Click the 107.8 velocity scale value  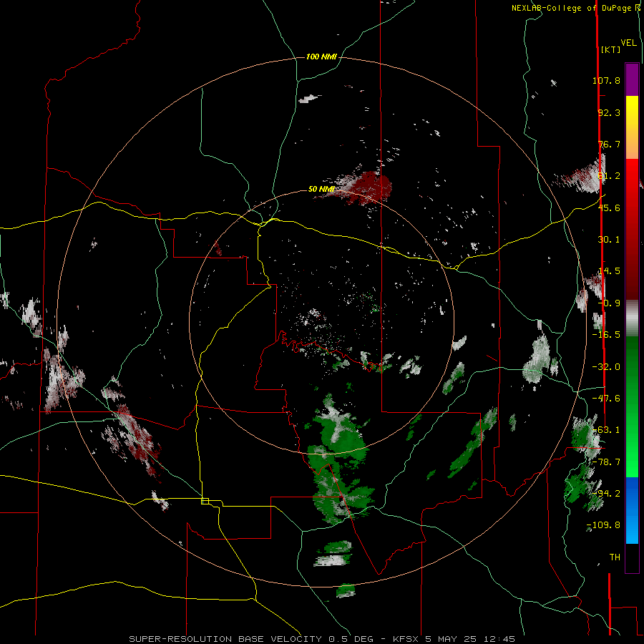(606, 80)
